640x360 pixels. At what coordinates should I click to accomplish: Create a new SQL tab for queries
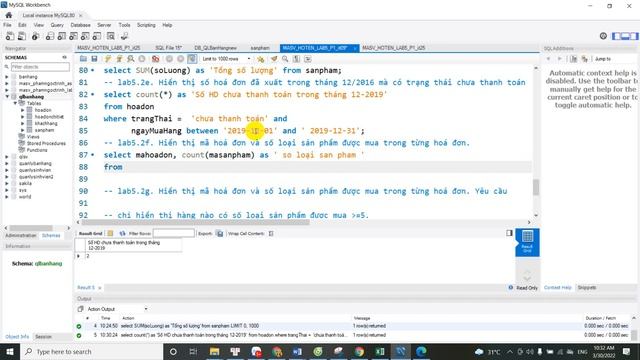pos(10,36)
